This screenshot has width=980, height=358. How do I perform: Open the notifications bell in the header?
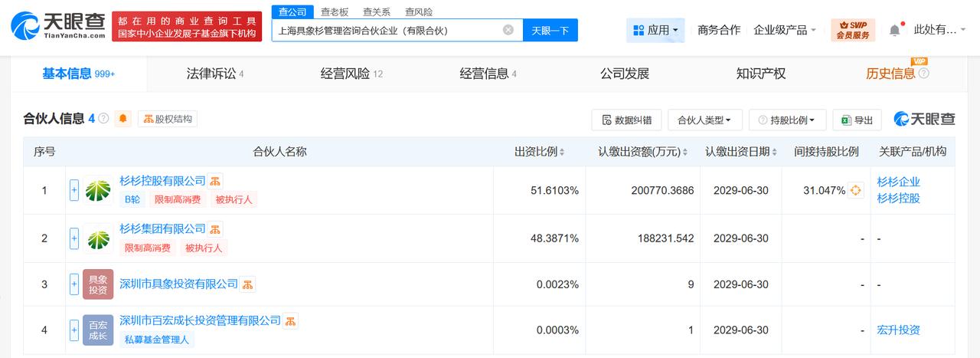[x=894, y=30]
